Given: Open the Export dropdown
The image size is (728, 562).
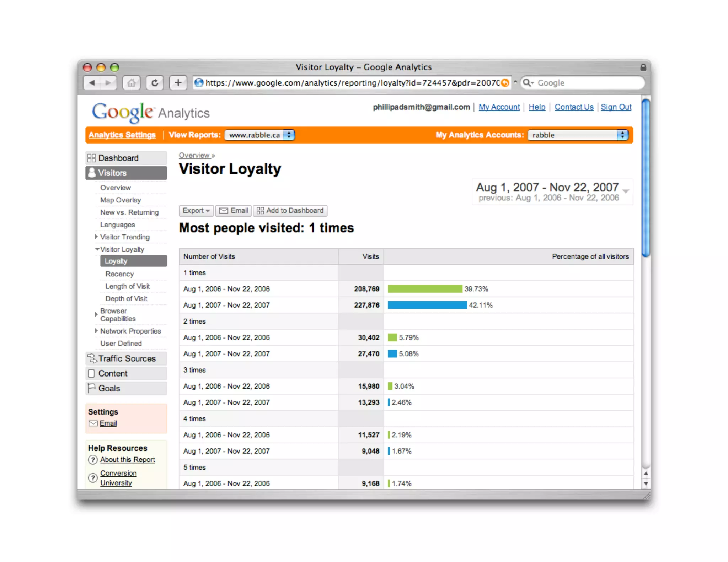Looking at the screenshot, I should [x=196, y=211].
